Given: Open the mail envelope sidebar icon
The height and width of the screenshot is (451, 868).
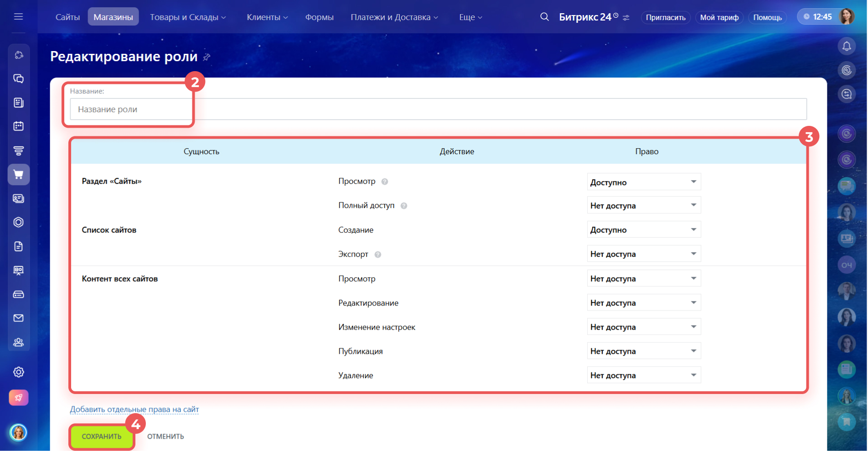Looking at the screenshot, I should pyautogui.click(x=19, y=318).
